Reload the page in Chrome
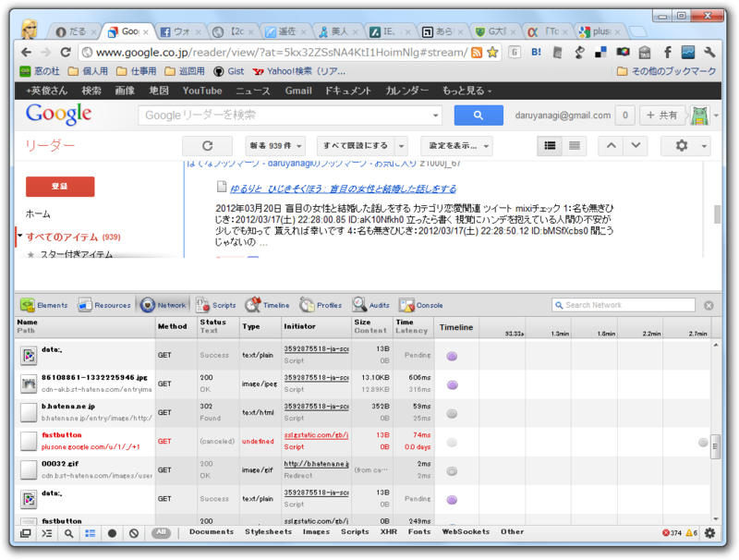 66,52
